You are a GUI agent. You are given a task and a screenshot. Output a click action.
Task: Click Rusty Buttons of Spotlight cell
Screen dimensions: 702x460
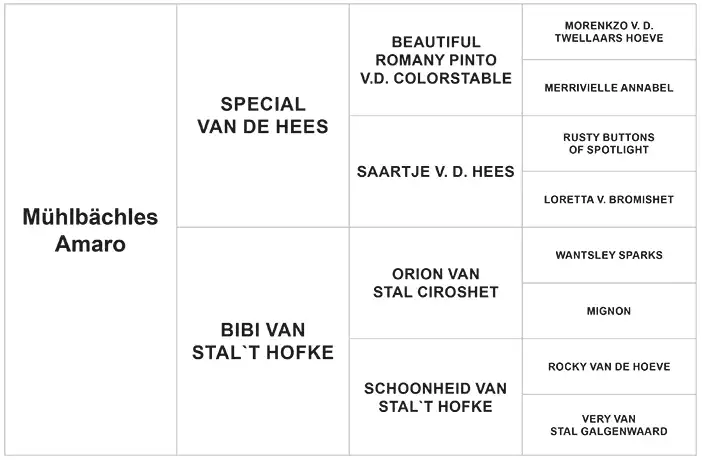[609, 143]
